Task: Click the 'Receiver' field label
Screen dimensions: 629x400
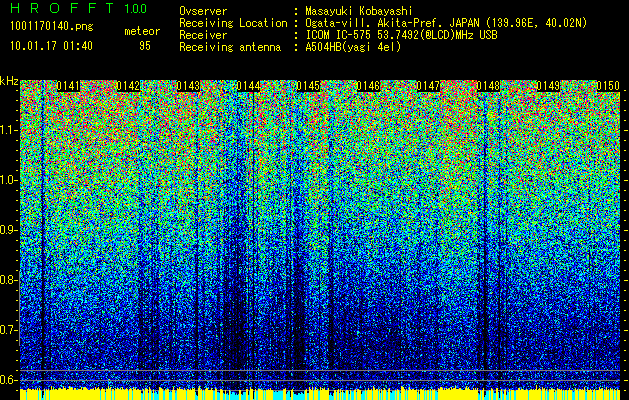Action: [203, 35]
